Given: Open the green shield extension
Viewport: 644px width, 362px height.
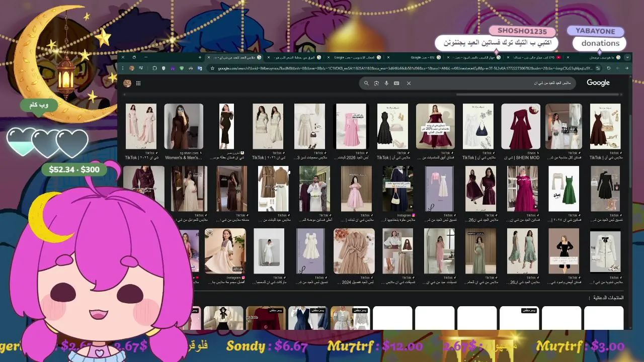Looking at the screenshot, I should 182,68.
